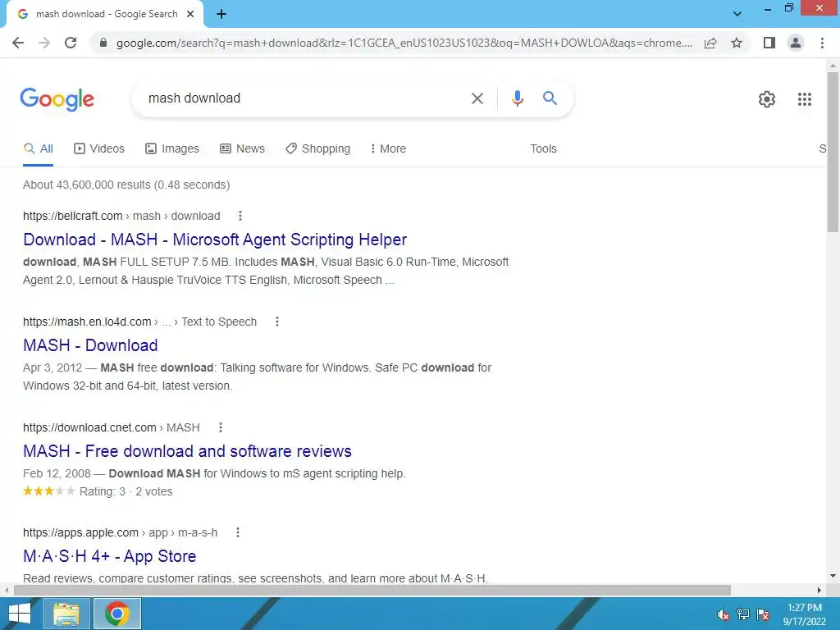Click the forward navigation arrow

point(44,43)
